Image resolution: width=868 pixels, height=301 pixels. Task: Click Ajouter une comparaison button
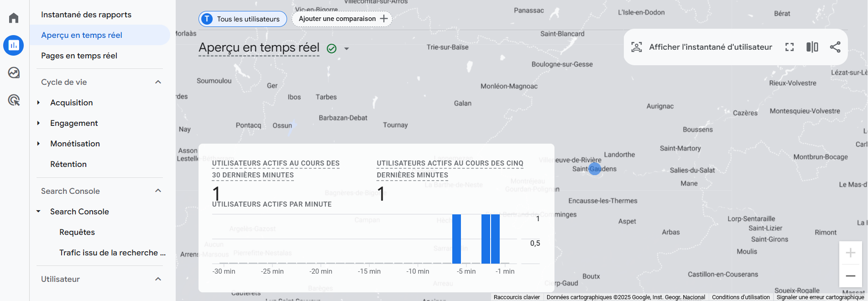(342, 19)
